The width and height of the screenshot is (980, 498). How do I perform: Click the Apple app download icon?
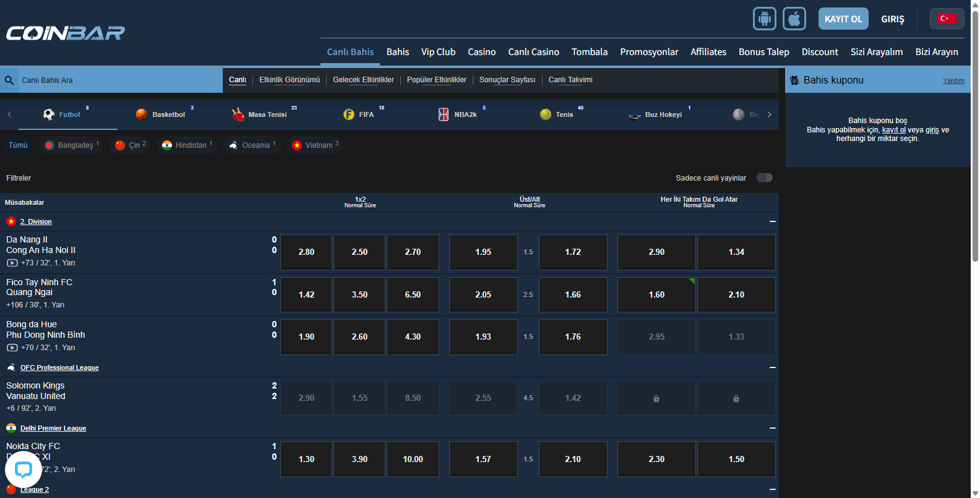point(794,19)
